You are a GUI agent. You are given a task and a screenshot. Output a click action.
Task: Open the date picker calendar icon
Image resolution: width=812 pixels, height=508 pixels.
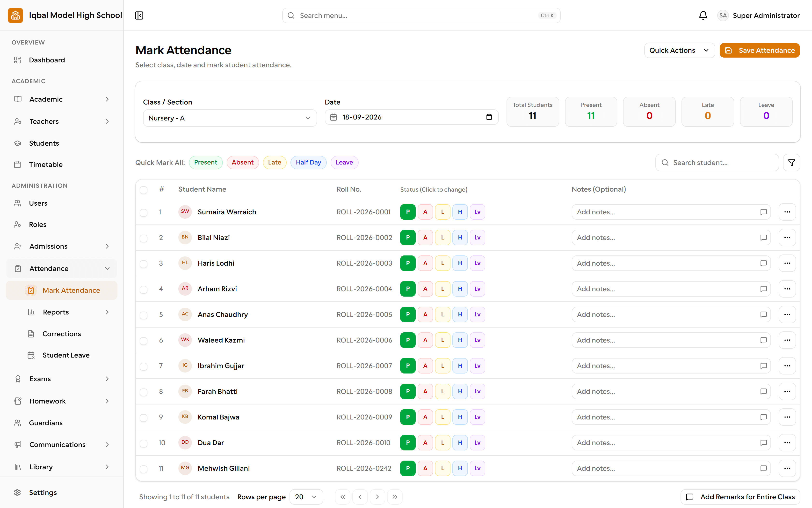click(489, 117)
